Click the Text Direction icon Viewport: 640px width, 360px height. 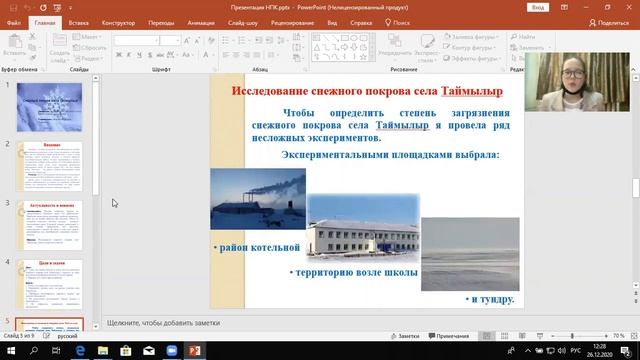(298, 37)
